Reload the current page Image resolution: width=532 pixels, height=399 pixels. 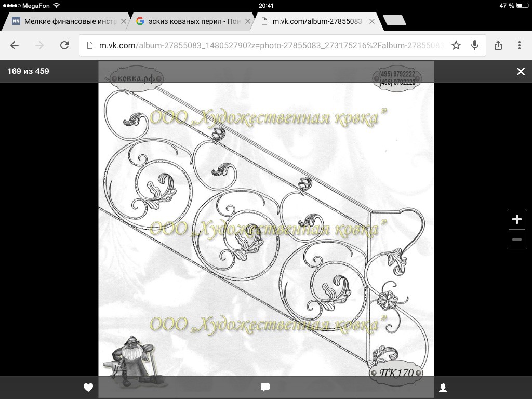click(x=64, y=45)
